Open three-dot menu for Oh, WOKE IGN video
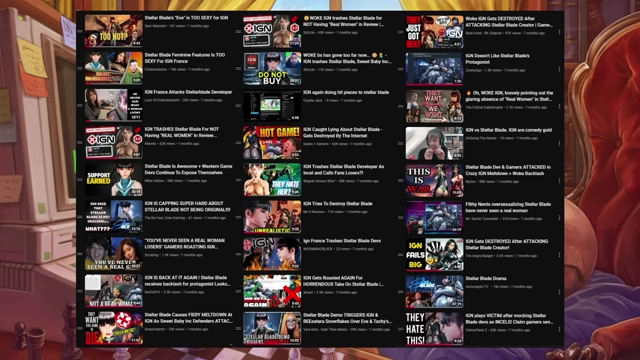The width and height of the screenshot is (640, 360). 559,107
